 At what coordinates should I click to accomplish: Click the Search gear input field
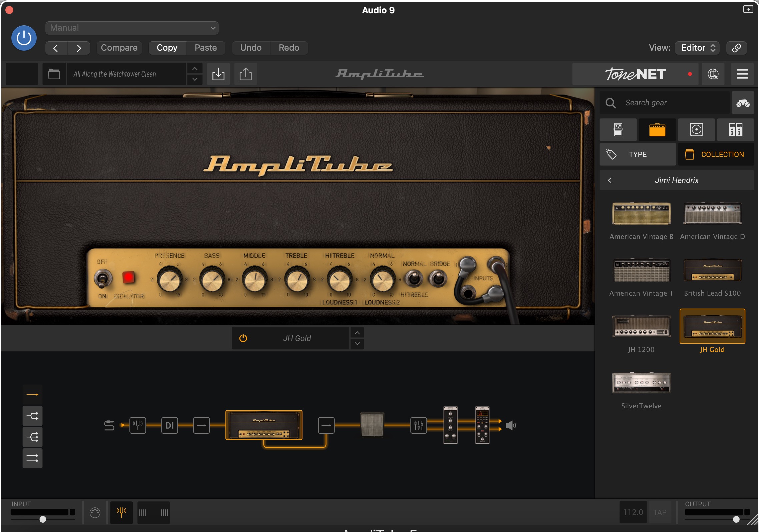pos(665,103)
